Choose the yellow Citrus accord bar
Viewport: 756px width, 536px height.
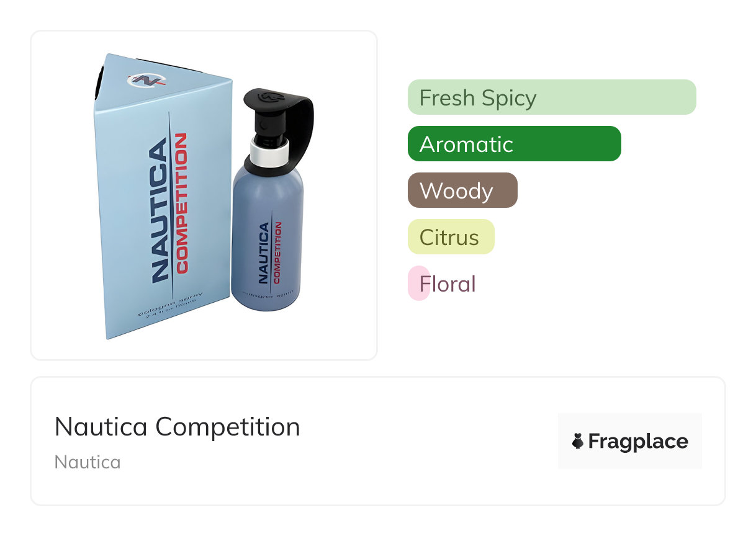point(451,237)
